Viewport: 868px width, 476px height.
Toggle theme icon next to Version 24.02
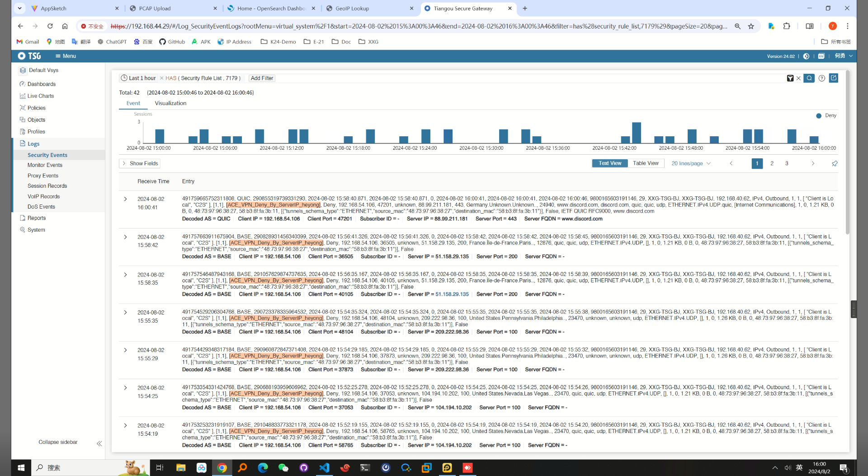pos(806,56)
